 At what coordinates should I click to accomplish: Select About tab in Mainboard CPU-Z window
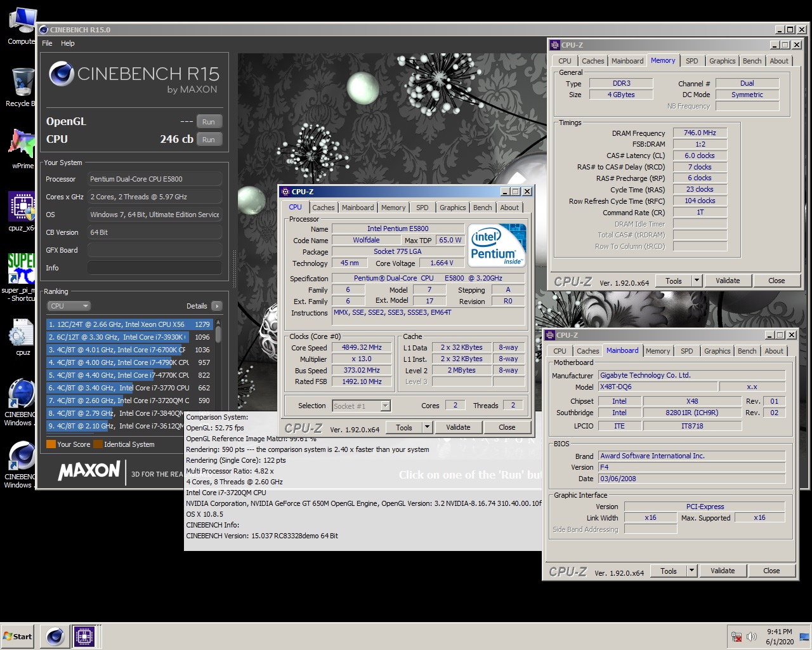pyautogui.click(x=774, y=351)
